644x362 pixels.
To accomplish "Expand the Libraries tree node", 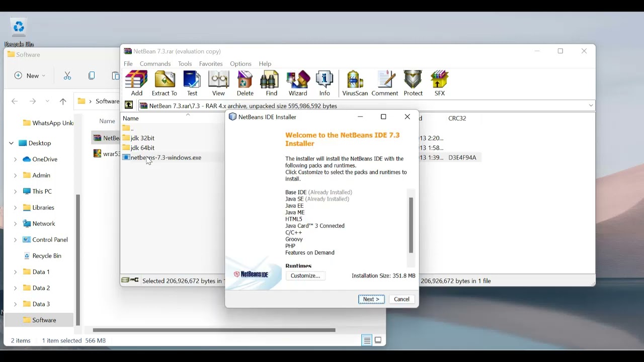I will pyautogui.click(x=15, y=208).
